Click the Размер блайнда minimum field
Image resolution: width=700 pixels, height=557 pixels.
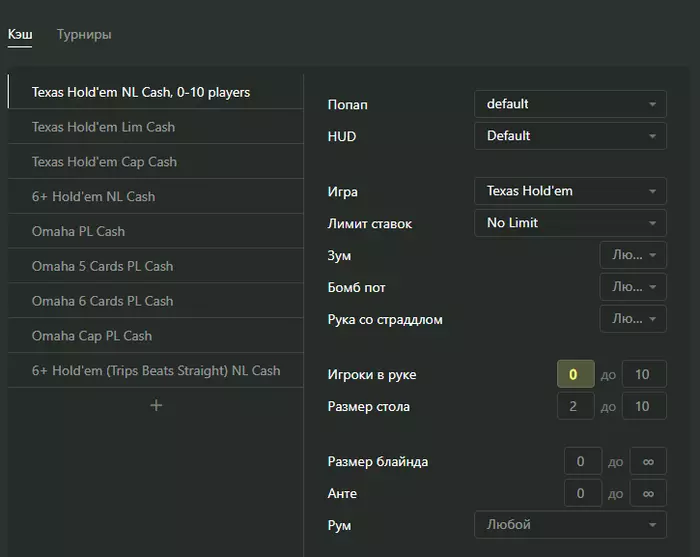pos(583,461)
